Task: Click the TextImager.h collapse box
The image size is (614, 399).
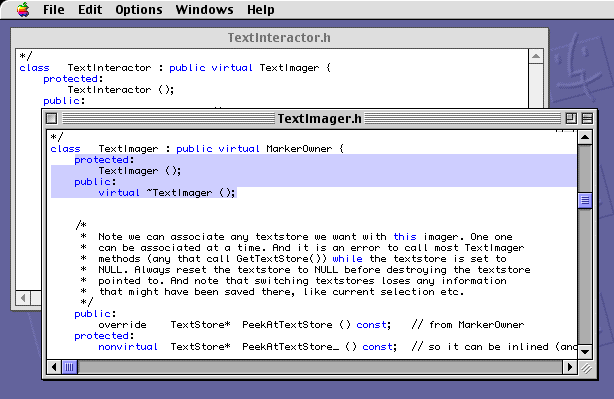Action: (x=587, y=118)
